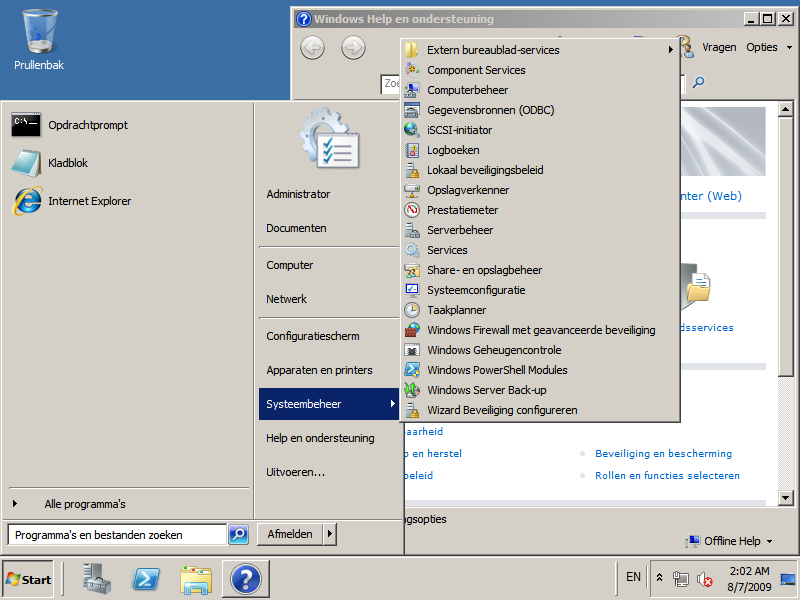Click the Services gear icon
800x600 pixels.
click(x=412, y=250)
